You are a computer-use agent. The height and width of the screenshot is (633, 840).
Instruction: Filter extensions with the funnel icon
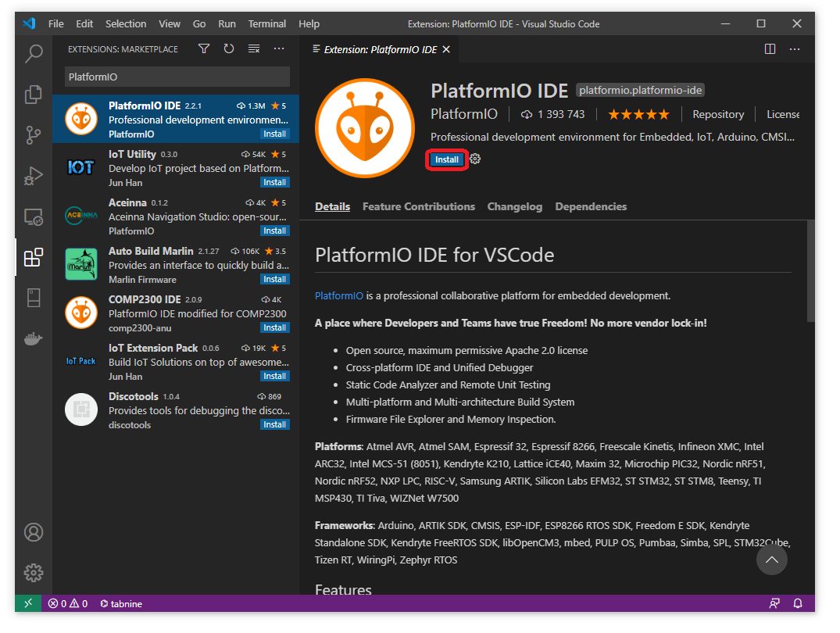click(x=204, y=48)
